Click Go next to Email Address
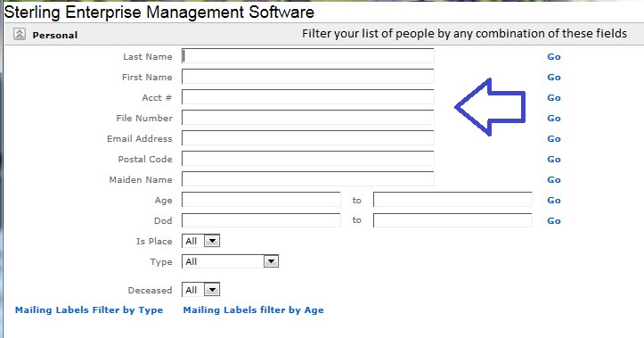This screenshot has width=644, height=338. click(554, 139)
